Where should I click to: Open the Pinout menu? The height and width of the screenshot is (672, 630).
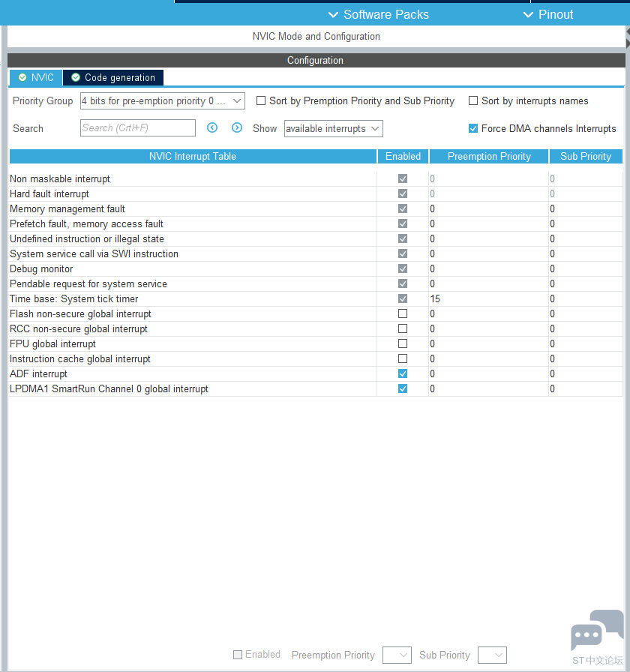[548, 14]
